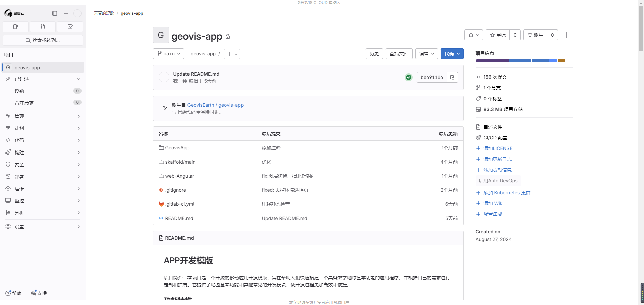Expand the Plan section in the sidebar
This screenshot has height=305, width=644.
[43, 128]
